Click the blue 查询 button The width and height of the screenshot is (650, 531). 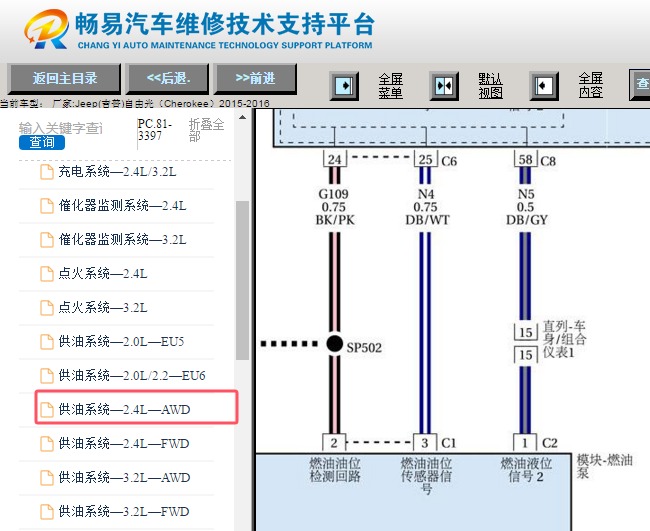click(42, 143)
